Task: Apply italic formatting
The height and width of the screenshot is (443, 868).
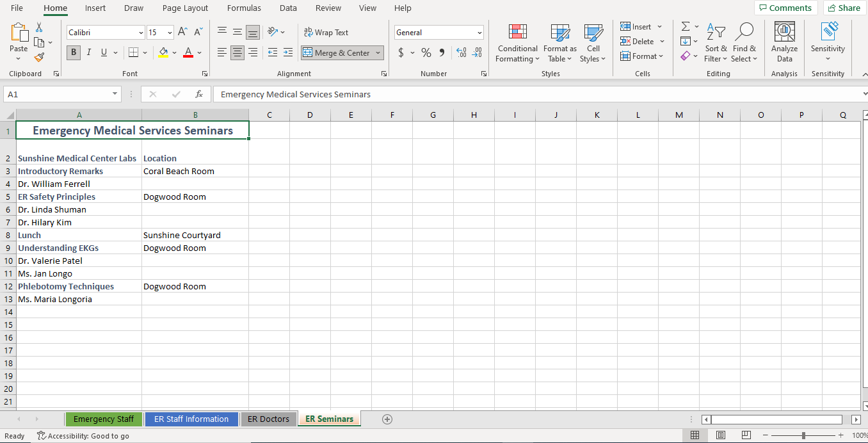Action: tap(88, 52)
